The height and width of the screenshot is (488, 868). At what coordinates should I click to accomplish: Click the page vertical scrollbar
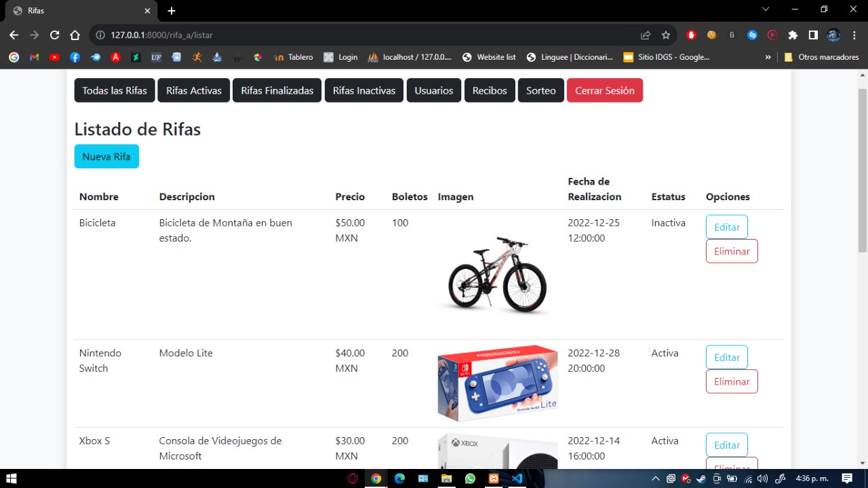[x=863, y=170]
